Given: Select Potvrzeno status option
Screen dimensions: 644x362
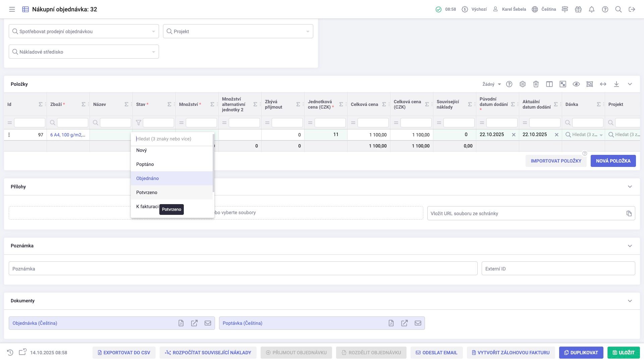Looking at the screenshot, I should coord(147,192).
